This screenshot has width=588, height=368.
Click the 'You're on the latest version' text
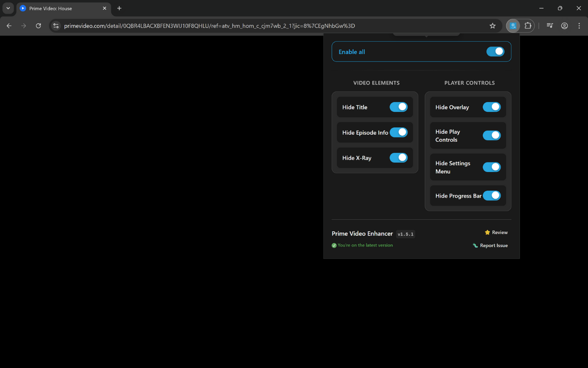(365, 245)
